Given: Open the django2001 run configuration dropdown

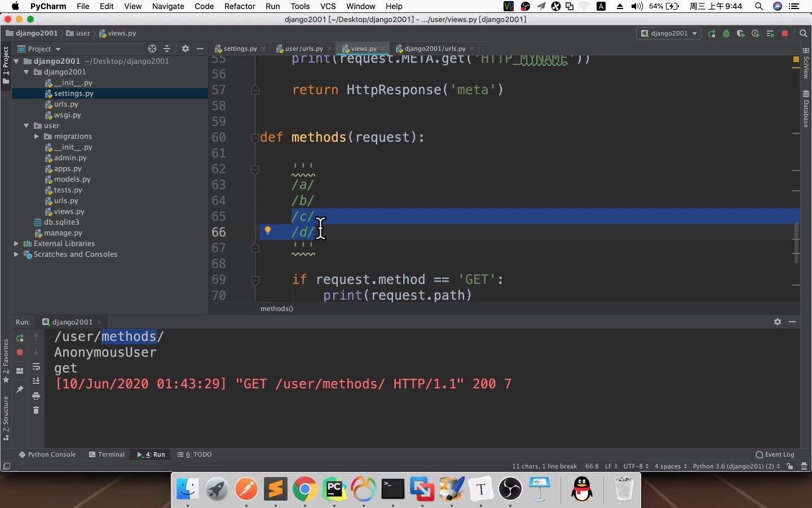Looking at the screenshot, I should pos(669,33).
